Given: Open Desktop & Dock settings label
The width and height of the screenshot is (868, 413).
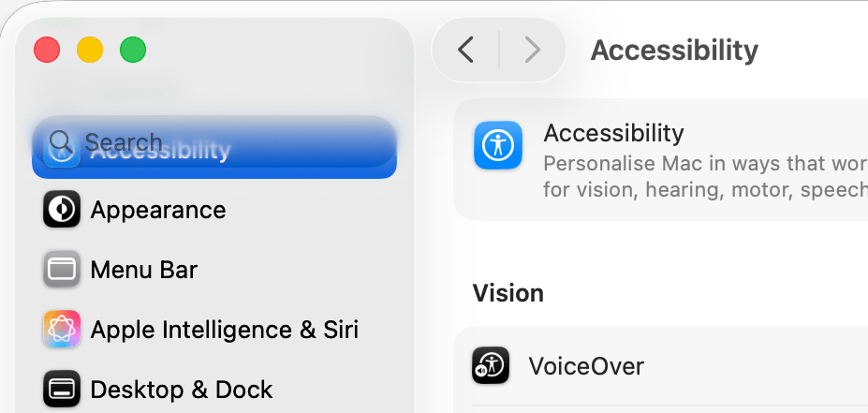Looking at the screenshot, I should point(182,390).
